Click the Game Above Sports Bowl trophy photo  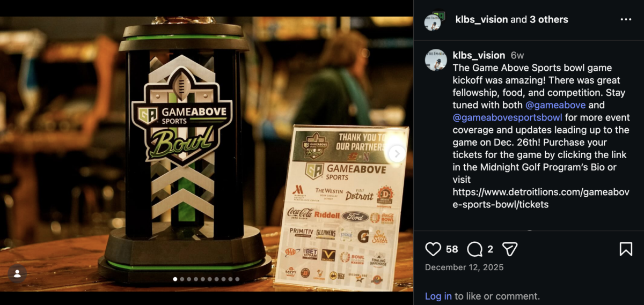pyautogui.click(x=207, y=154)
